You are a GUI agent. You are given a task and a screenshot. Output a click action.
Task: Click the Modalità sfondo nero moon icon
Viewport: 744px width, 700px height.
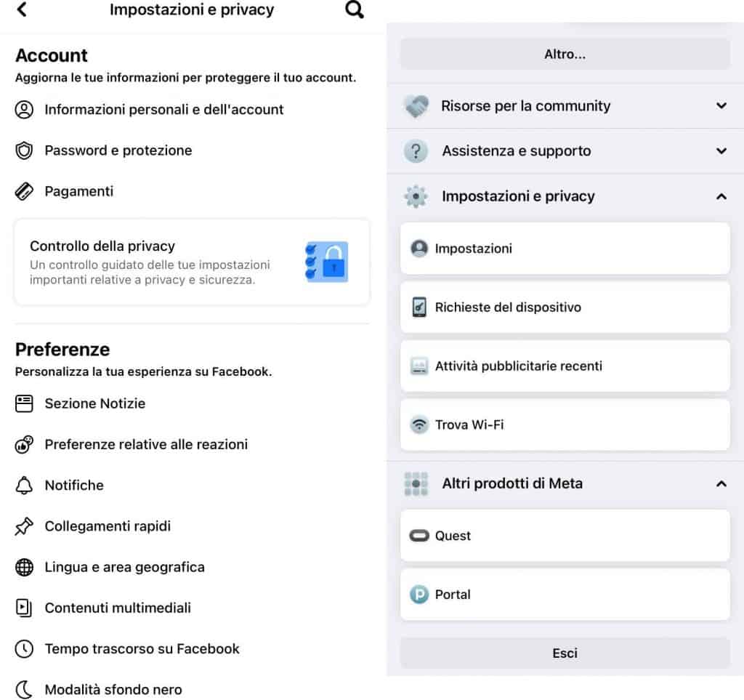coord(25,690)
